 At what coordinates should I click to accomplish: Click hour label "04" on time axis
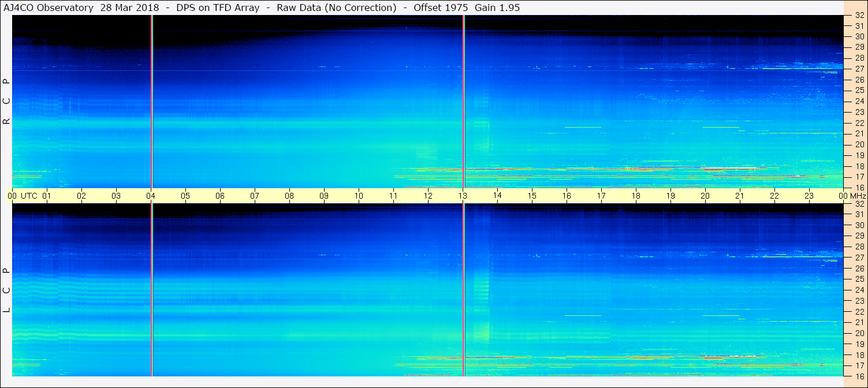click(x=151, y=196)
